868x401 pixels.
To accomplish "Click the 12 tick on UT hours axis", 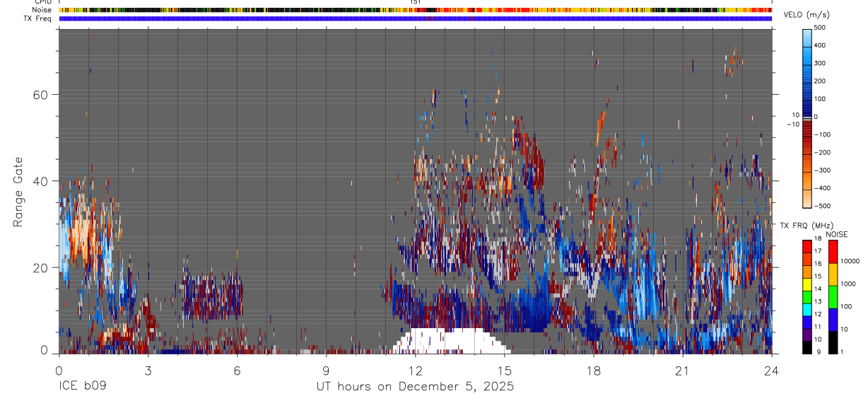I will [x=416, y=371].
